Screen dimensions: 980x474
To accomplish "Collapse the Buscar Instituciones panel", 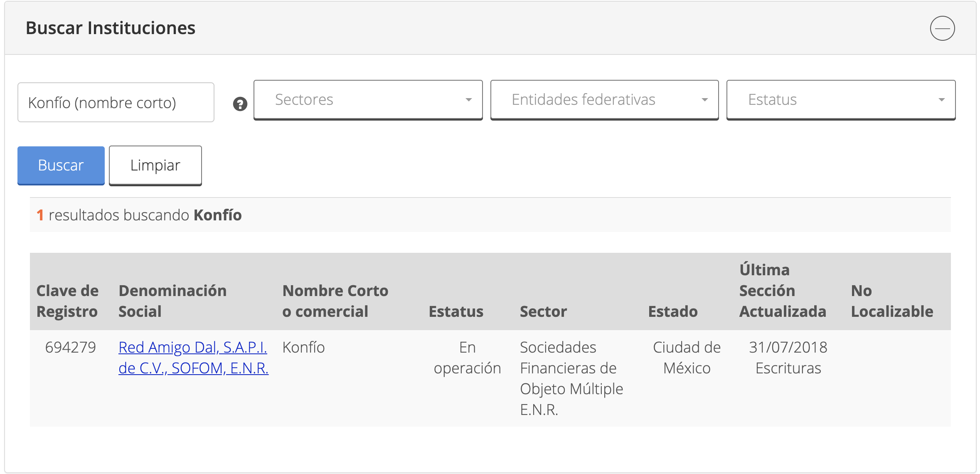I will click(x=943, y=28).
